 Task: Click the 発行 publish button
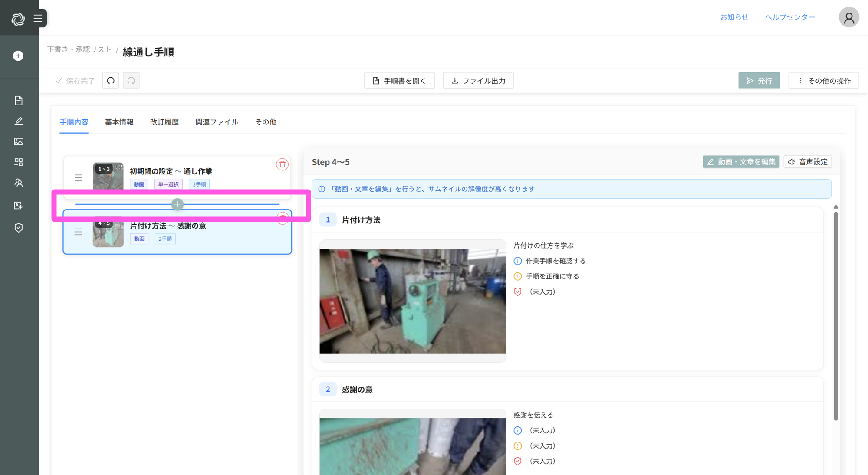tap(759, 81)
